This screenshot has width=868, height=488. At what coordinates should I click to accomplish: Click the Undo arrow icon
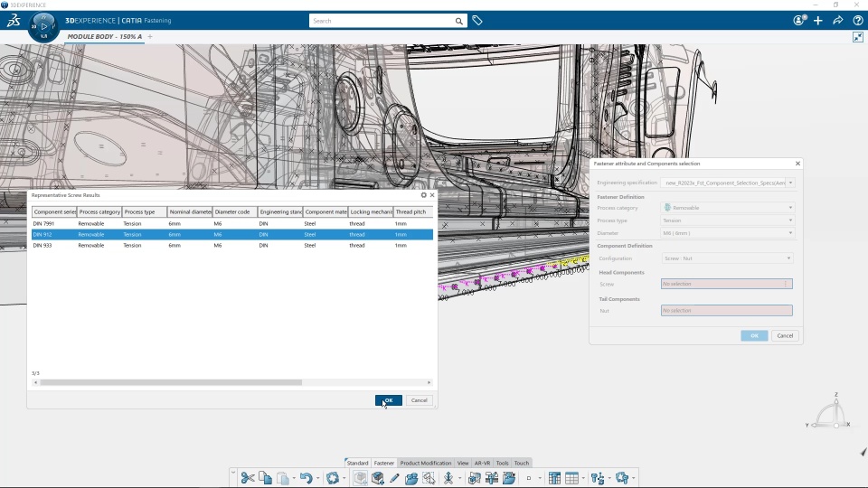click(306, 477)
